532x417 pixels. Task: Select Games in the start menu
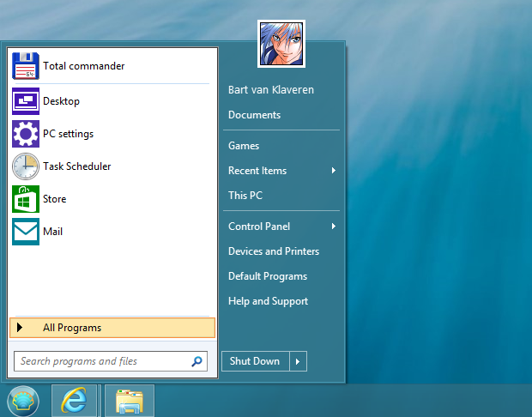[x=244, y=146]
